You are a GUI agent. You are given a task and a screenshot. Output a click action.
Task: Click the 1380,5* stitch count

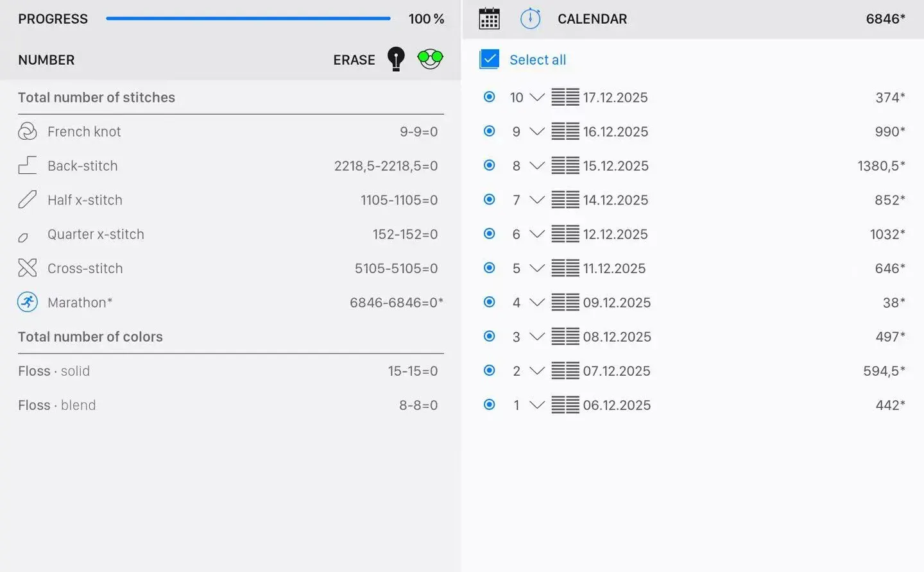tap(881, 166)
